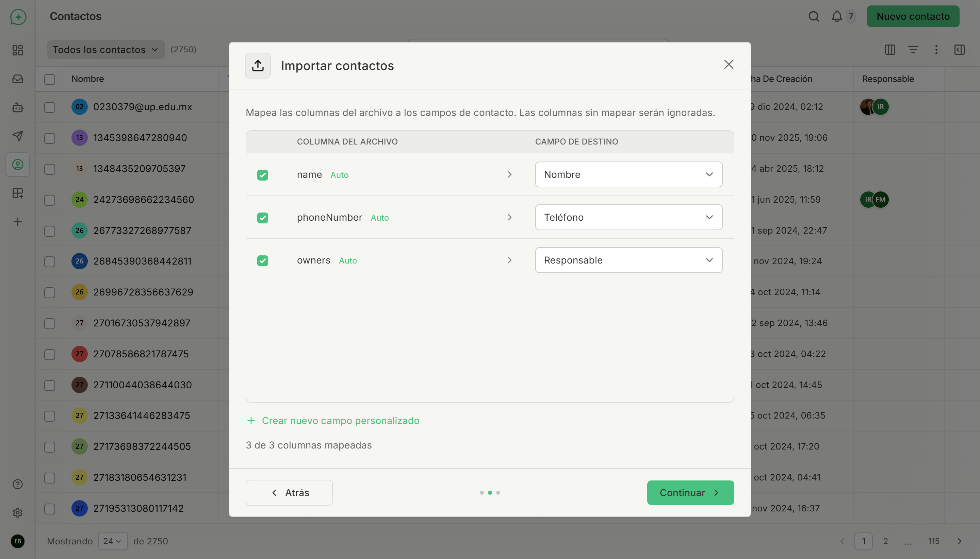
Task: Click the search magnifier icon
Action: pos(814,17)
